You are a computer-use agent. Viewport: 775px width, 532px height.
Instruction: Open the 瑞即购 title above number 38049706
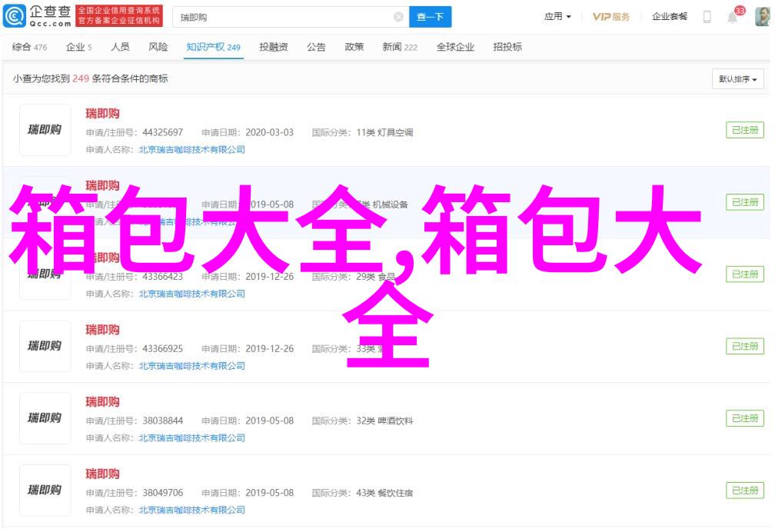tap(102, 474)
